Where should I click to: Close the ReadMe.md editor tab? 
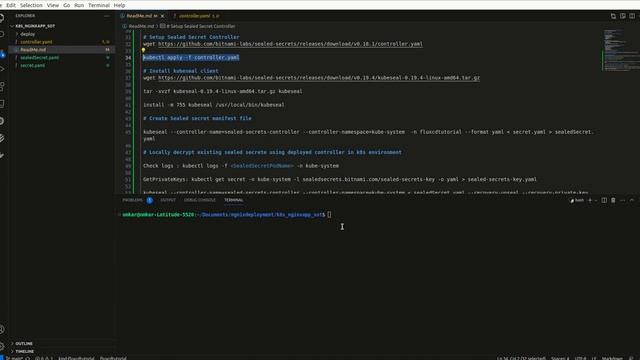tap(162, 16)
